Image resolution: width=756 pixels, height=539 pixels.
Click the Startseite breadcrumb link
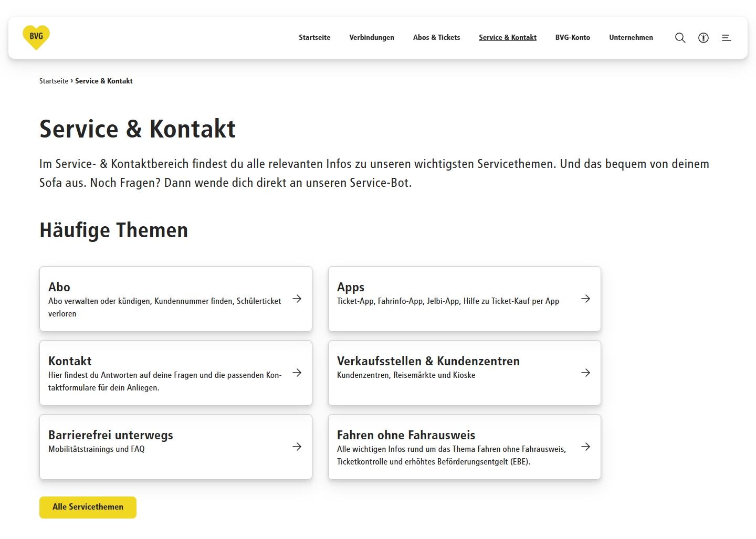(54, 81)
